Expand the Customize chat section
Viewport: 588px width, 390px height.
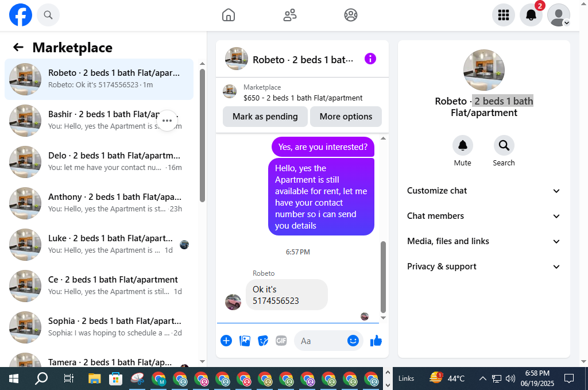coord(483,191)
